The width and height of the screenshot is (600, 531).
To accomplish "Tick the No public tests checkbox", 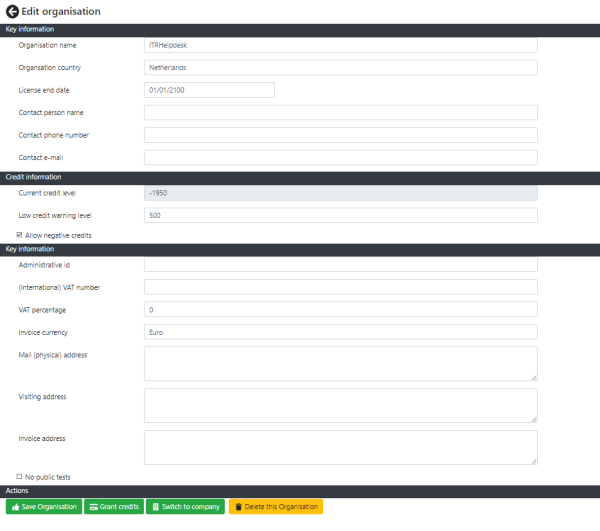I will coord(19,476).
